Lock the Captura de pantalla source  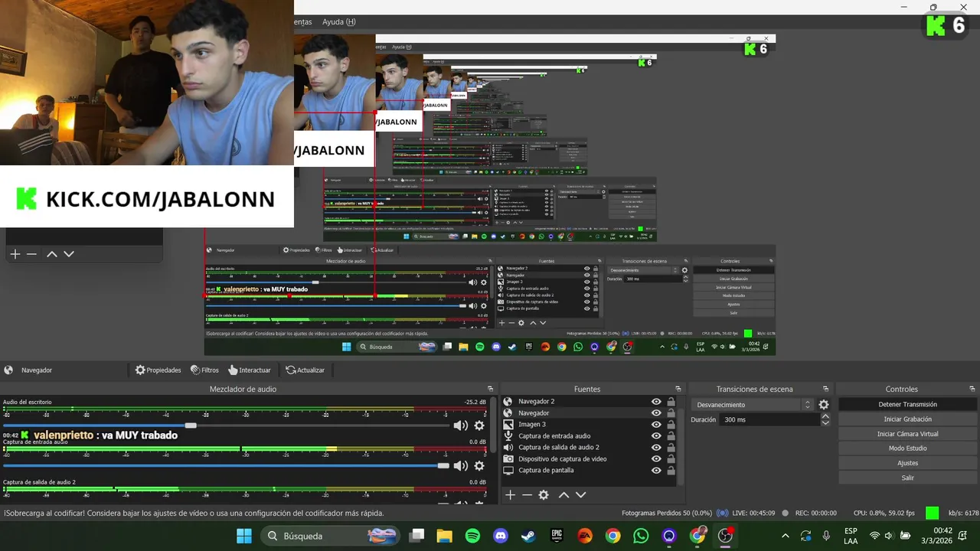point(671,471)
